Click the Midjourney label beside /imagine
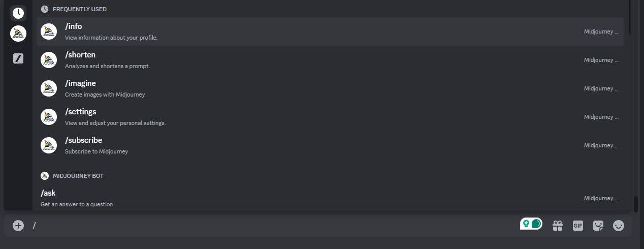 click(x=601, y=88)
